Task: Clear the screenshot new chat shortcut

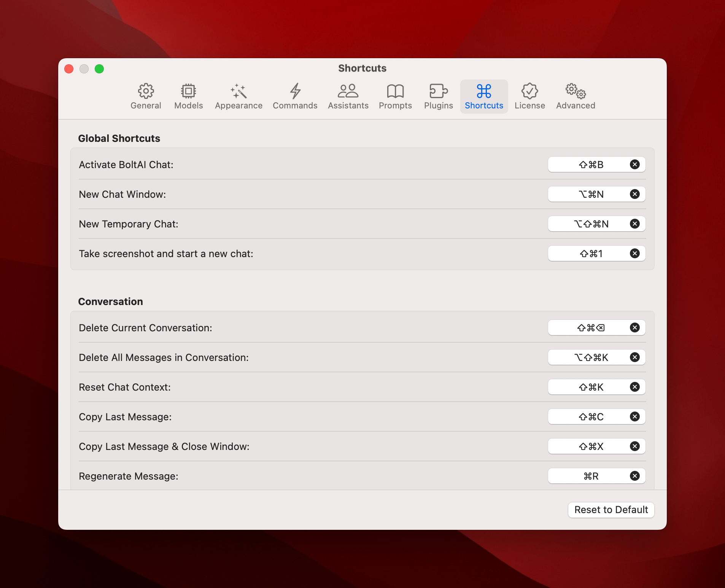Action: pyautogui.click(x=634, y=253)
